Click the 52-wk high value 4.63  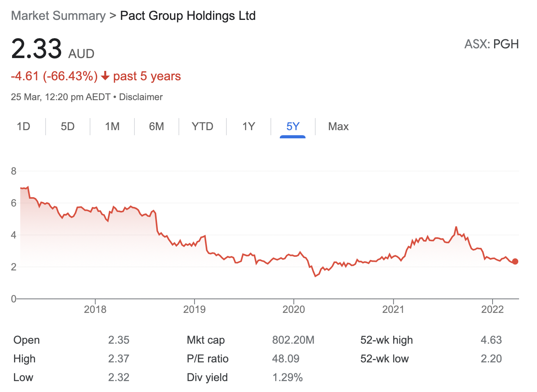(x=491, y=340)
